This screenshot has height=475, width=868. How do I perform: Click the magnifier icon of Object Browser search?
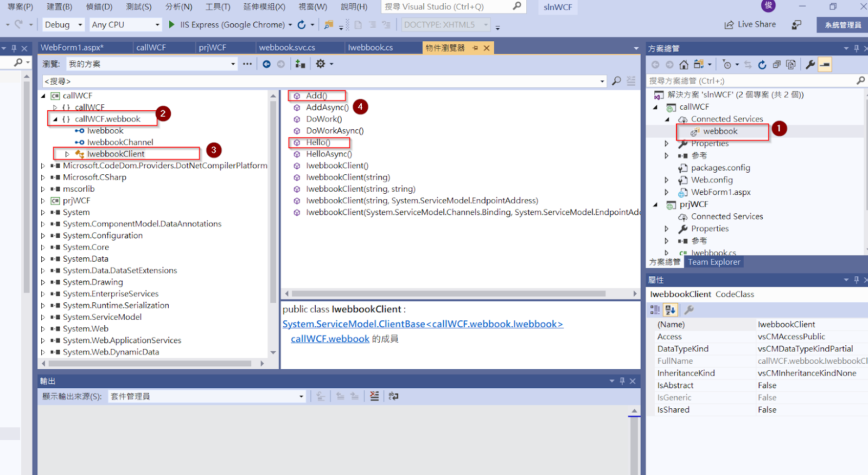pyautogui.click(x=616, y=81)
